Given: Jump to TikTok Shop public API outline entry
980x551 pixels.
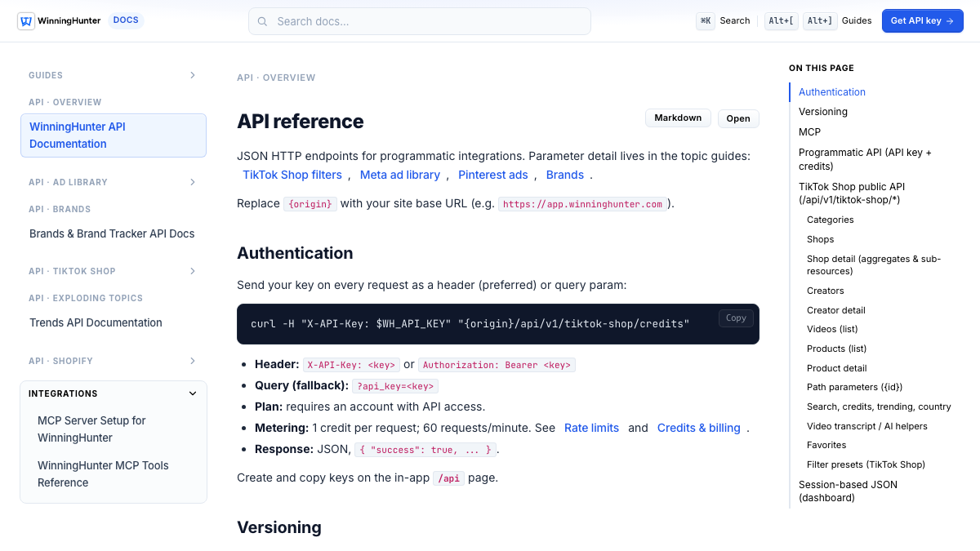Looking at the screenshot, I should click(852, 193).
